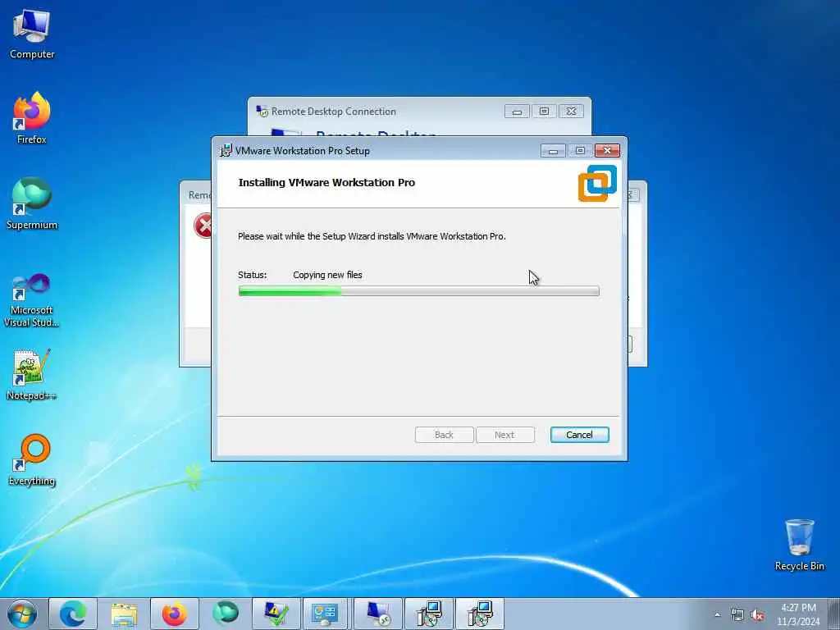Open File Explorer from the taskbar
Image resolution: width=840 pixels, height=630 pixels.
(124, 614)
